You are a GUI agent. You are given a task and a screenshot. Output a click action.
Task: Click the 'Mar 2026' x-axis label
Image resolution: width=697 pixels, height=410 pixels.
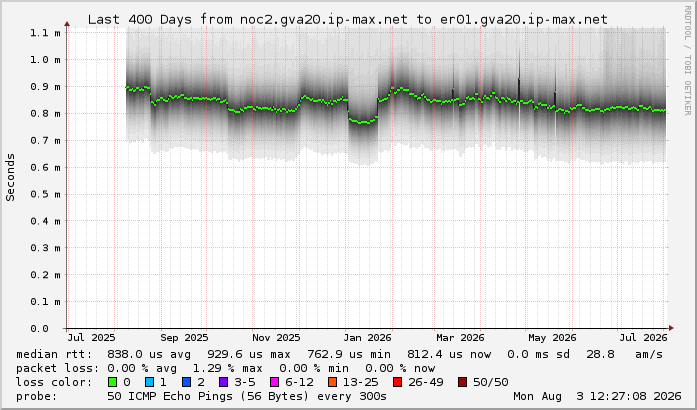point(460,338)
